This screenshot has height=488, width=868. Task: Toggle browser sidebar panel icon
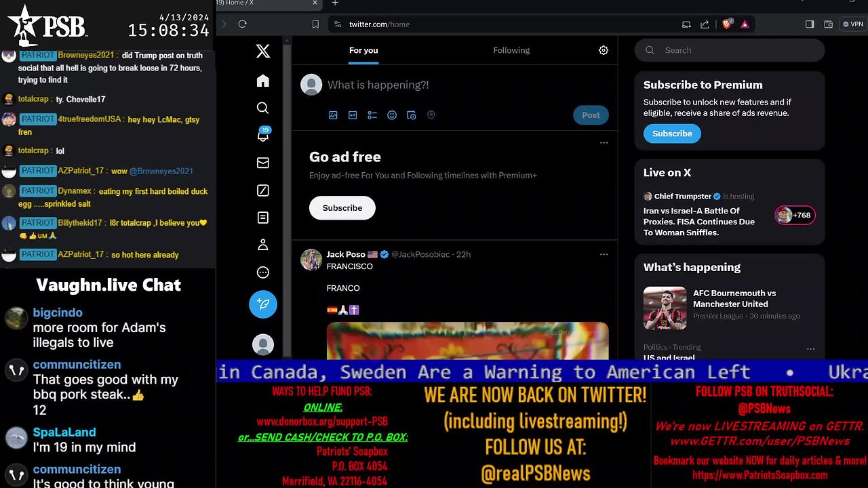pyautogui.click(x=810, y=24)
